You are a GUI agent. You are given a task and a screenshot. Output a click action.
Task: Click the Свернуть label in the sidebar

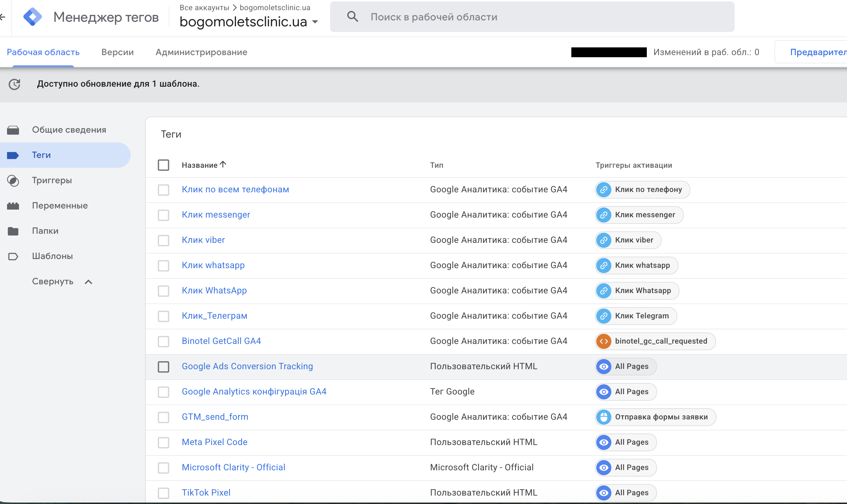coord(53,281)
